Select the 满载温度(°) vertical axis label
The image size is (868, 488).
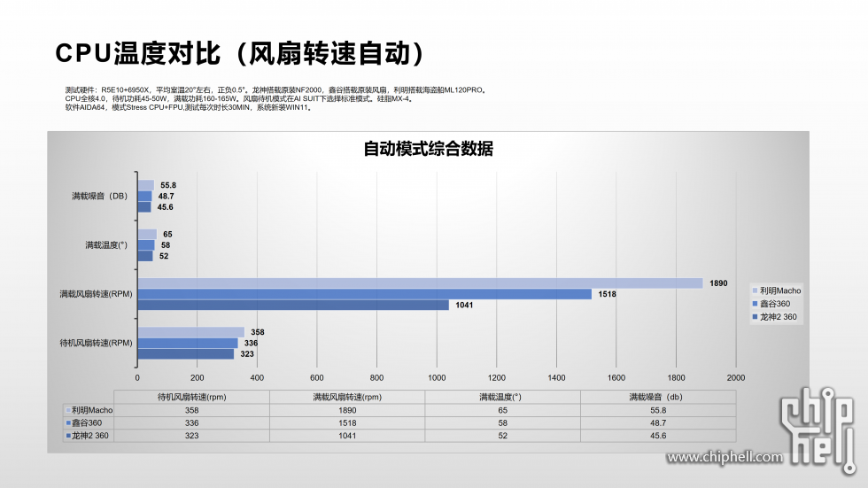coord(106,244)
